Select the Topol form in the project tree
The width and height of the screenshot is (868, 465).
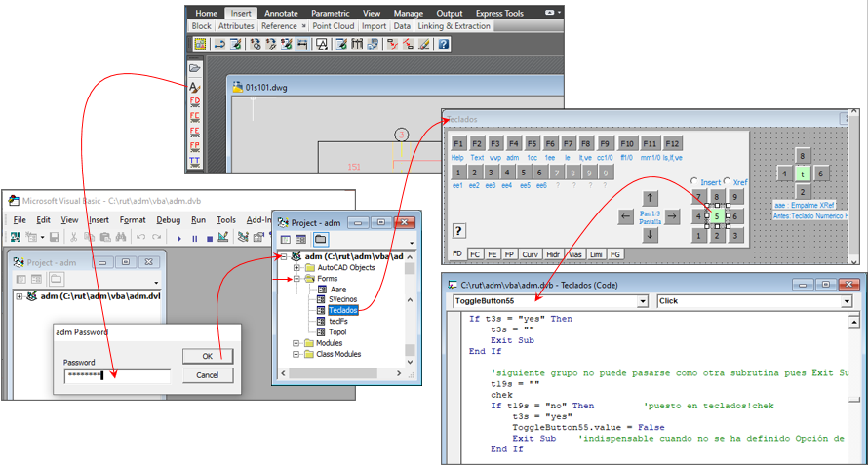point(337,332)
